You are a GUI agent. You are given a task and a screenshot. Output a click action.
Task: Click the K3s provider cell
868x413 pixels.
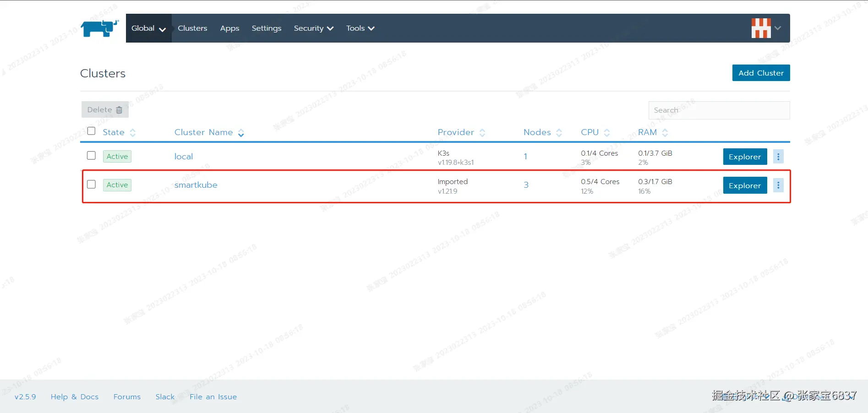[443, 153]
